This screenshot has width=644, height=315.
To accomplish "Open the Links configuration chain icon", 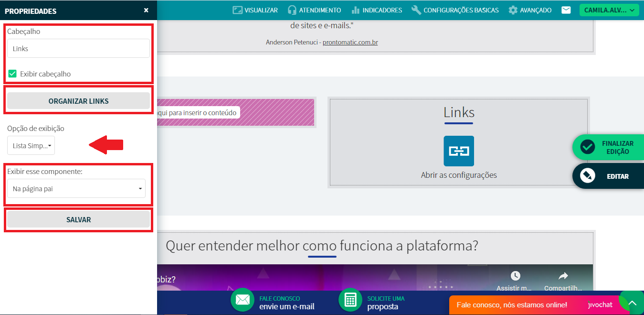I will point(458,151).
